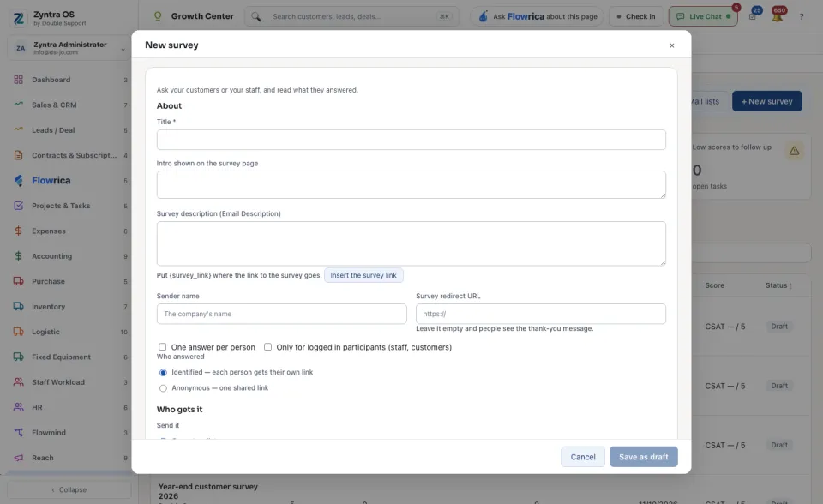The width and height of the screenshot is (823, 504).
Task: Click the Reach megaphone icon
Action: pos(18,458)
